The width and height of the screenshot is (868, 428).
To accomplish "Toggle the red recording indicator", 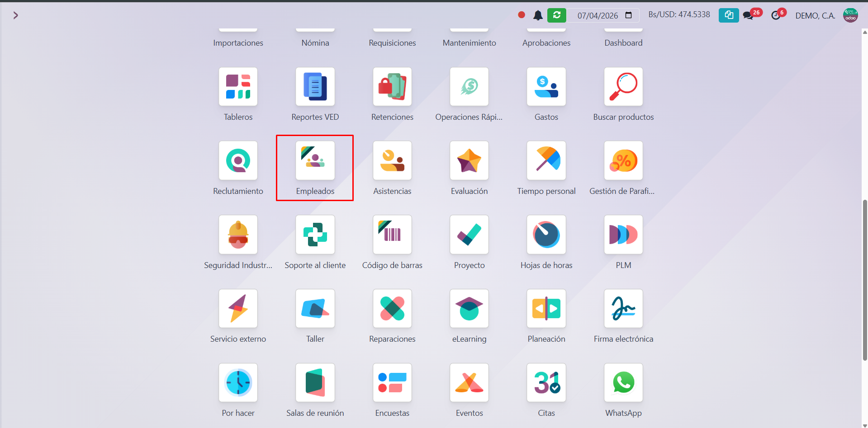I will [522, 15].
